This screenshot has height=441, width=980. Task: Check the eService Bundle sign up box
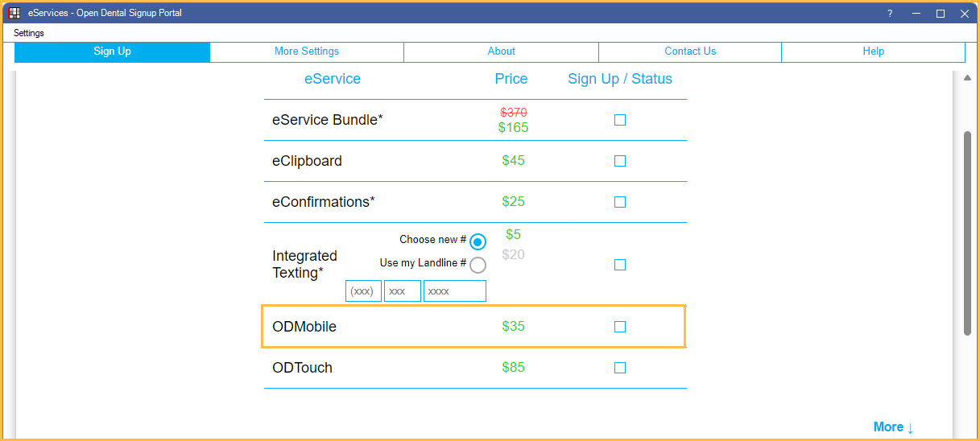[x=620, y=120]
